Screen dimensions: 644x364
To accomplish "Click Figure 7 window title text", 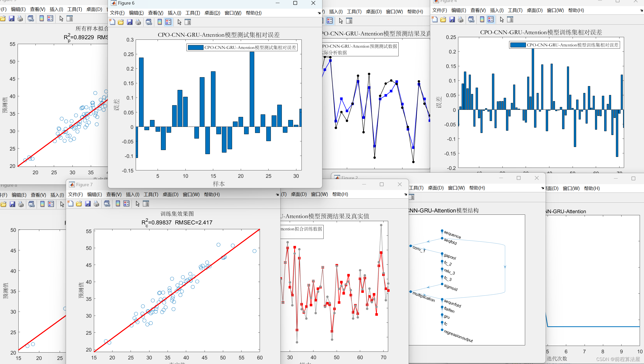I will coord(84,185).
